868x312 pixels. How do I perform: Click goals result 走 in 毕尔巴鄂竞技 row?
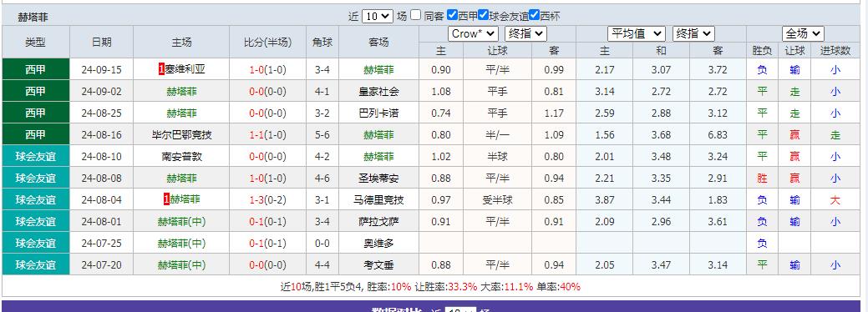click(835, 135)
